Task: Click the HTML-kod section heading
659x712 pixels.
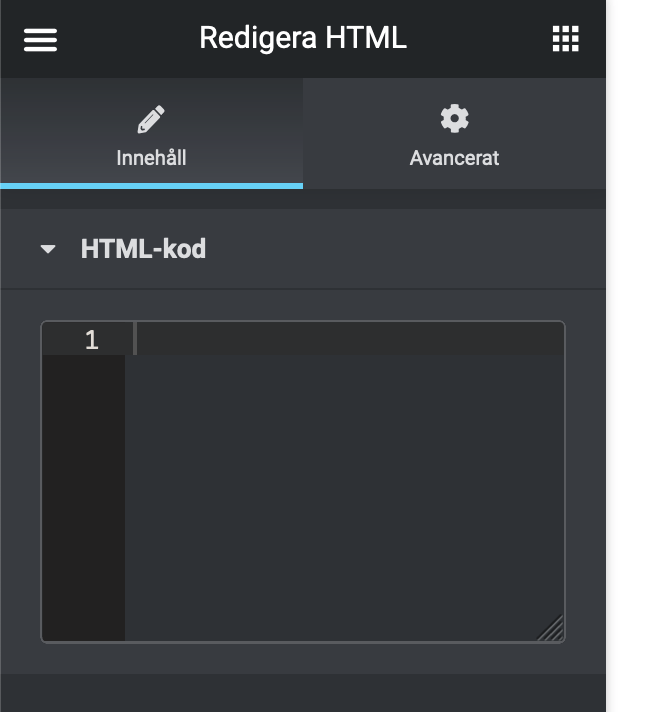Action: coord(143,249)
